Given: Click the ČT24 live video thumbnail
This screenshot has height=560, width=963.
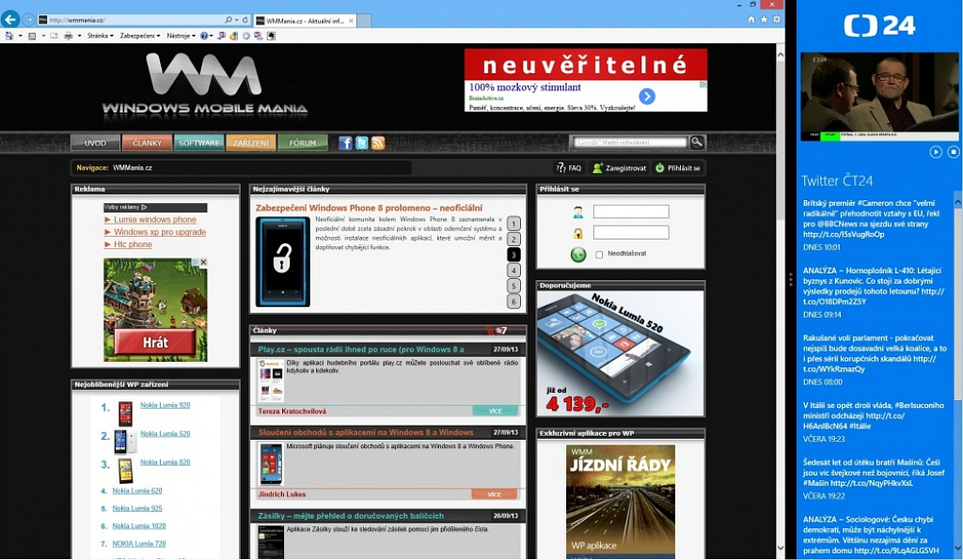Looking at the screenshot, I should pyautogui.click(x=879, y=97).
